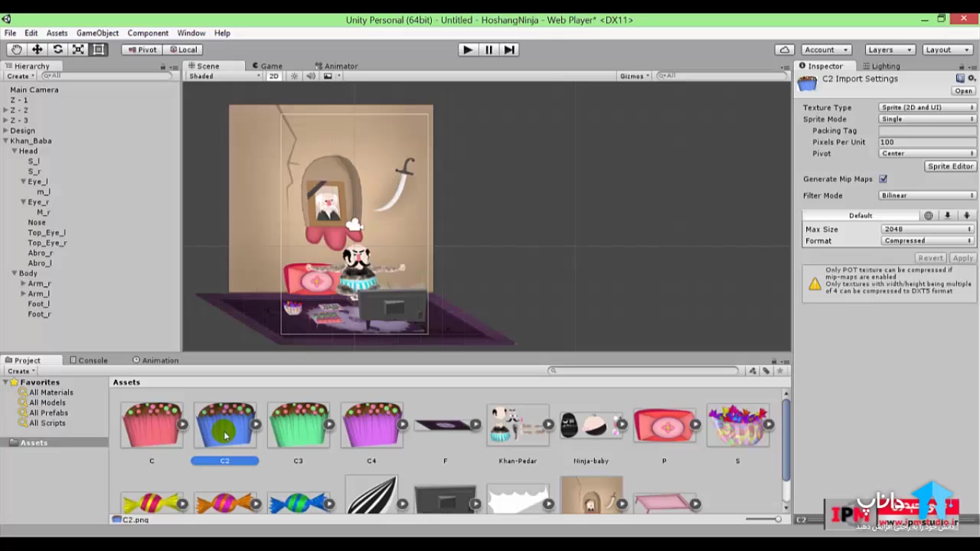Open the Texture Type dropdown
The image size is (980, 551).
click(927, 108)
